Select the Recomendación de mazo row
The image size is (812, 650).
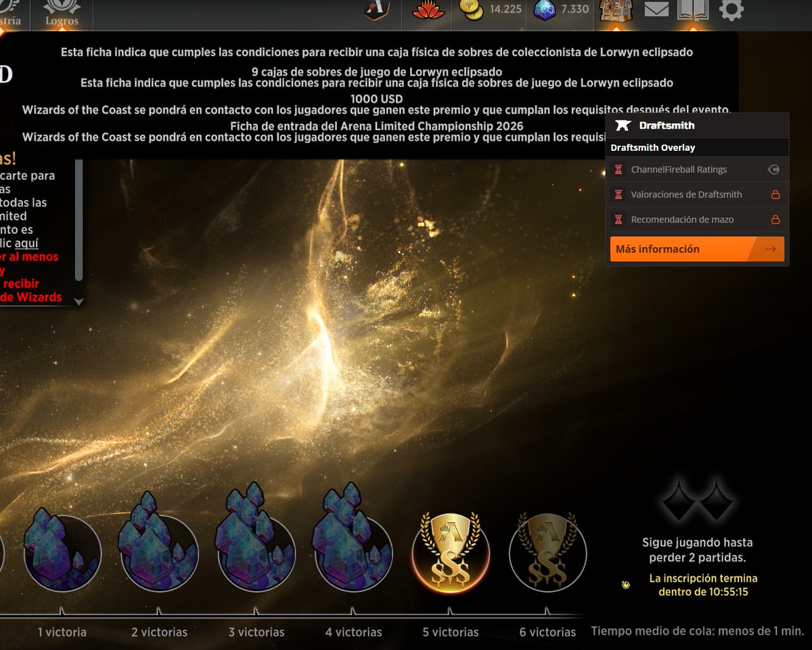point(697,220)
